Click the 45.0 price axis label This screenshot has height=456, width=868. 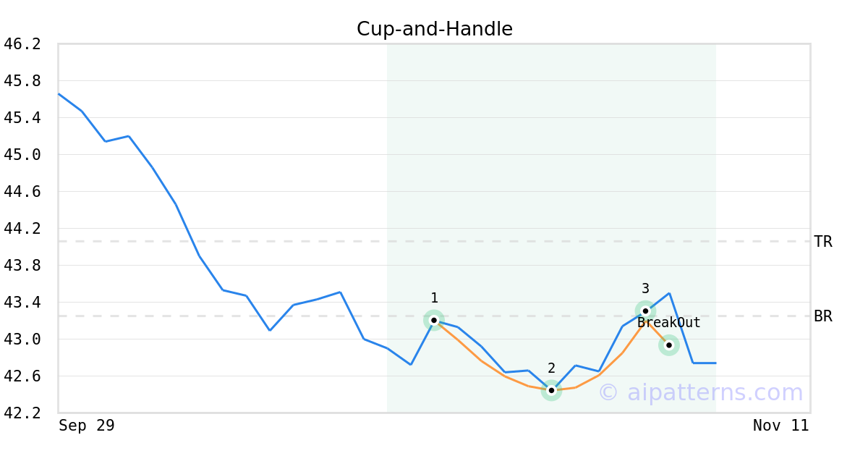[22, 155]
